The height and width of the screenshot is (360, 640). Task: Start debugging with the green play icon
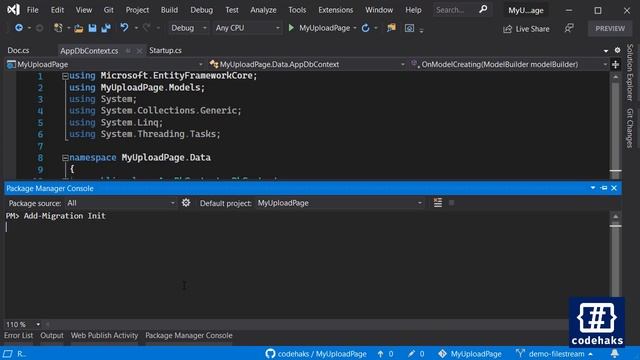291,28
